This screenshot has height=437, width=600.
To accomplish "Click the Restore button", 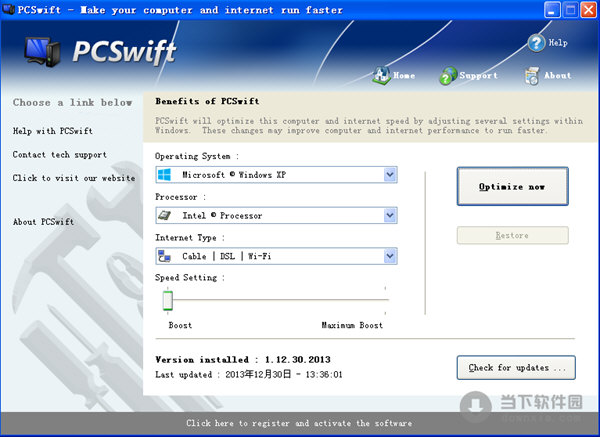I will pyautogui.click(x=512, y=235).
